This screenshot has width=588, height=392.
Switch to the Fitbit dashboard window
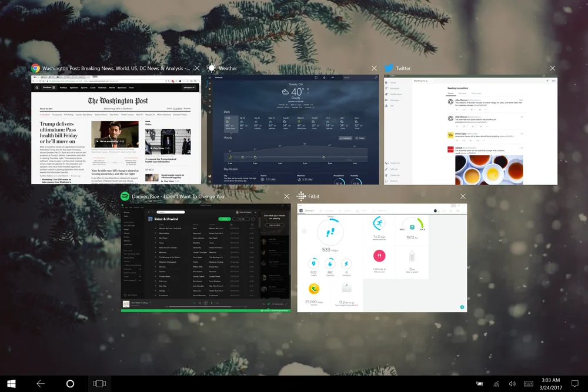click(382, 258)
